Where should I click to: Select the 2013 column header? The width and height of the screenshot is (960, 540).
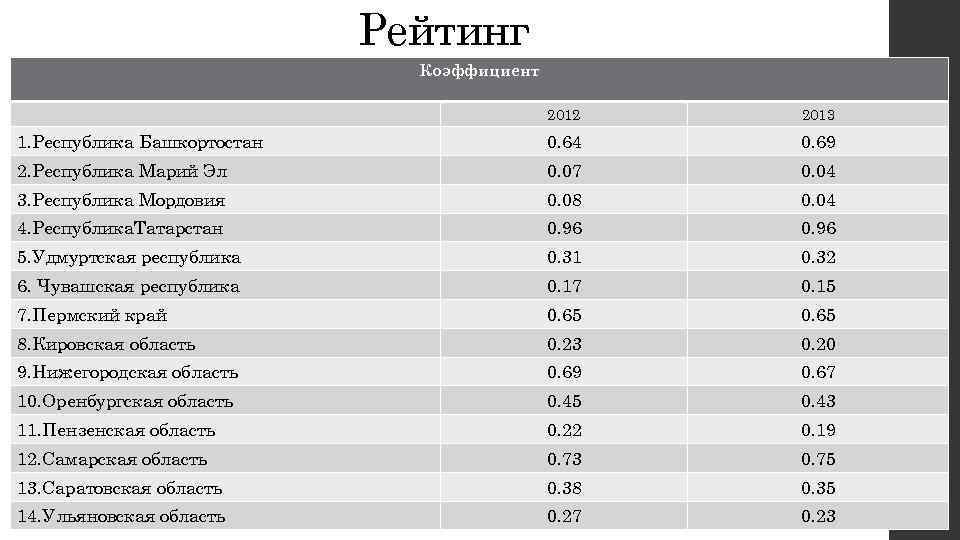(817, 115)
